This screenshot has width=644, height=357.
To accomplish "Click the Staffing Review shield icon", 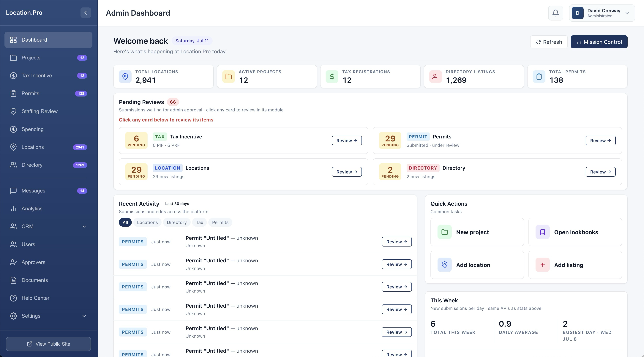I will click(13, 111).
